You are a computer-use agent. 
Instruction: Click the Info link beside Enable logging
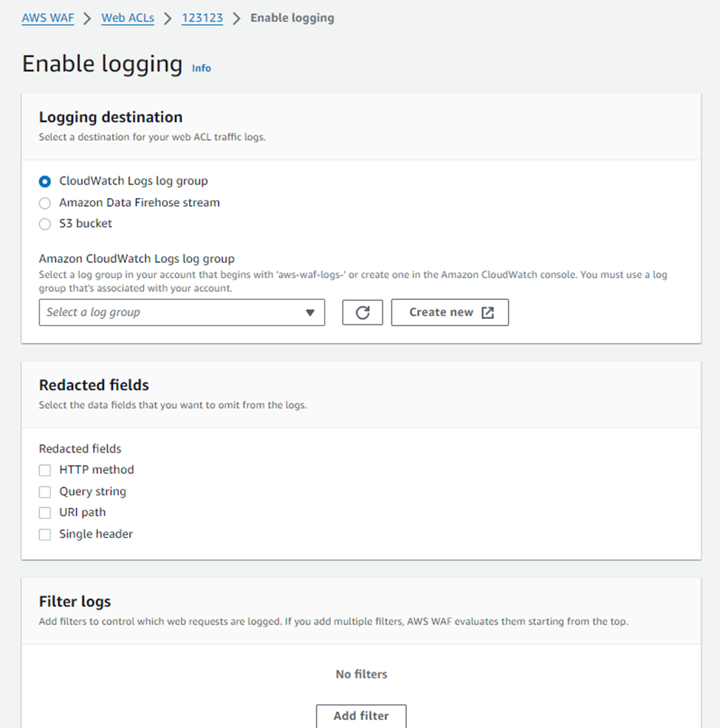click(201, 68)
